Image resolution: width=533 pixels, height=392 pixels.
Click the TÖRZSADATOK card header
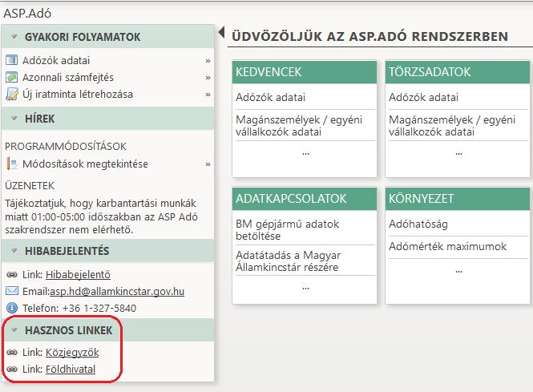(458, 71)
